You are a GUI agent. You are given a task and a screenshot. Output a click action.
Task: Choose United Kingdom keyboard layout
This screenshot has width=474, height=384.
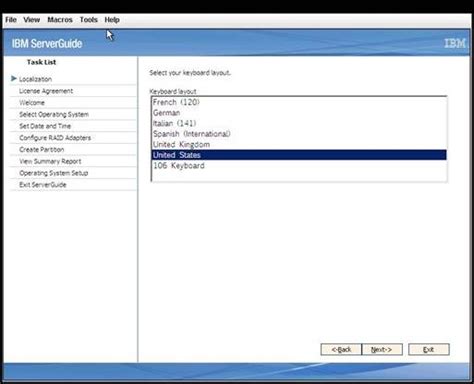pyautogui.click(x=299, y=145)
